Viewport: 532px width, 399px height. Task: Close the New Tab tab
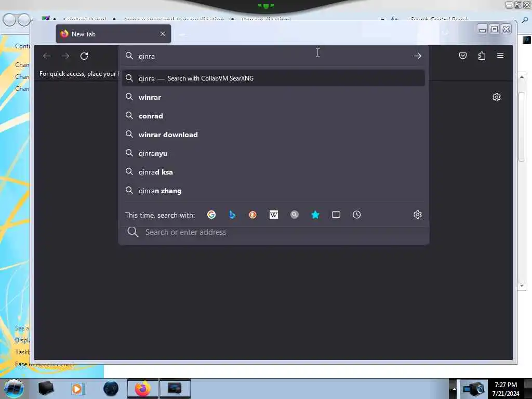tap(163, 34)
